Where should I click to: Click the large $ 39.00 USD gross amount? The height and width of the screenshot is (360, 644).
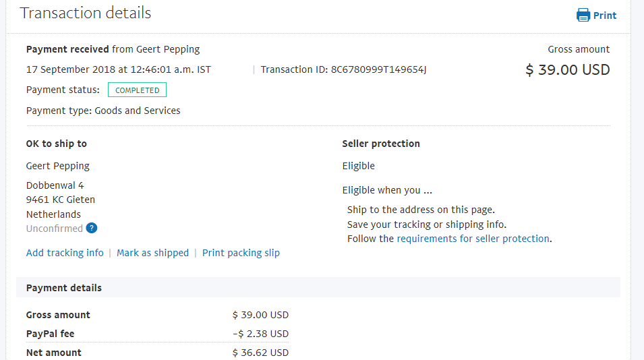tap(568, 70)
